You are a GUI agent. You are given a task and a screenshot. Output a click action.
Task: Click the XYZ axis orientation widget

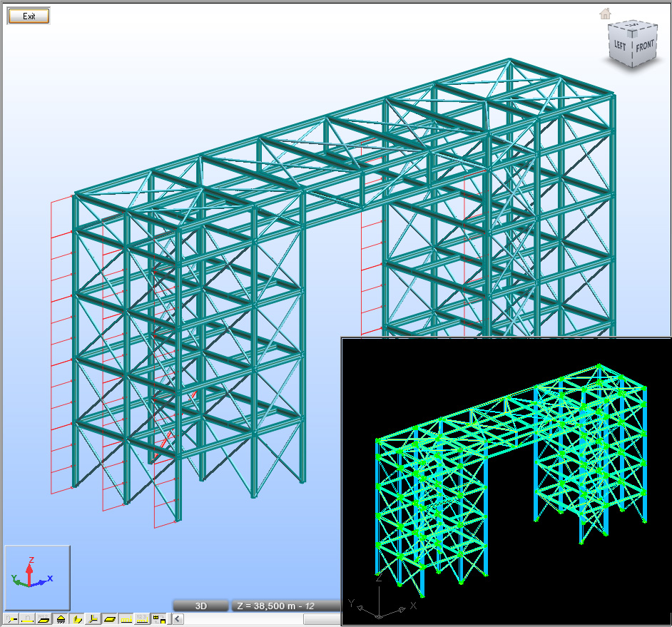[x=37, y=577]
